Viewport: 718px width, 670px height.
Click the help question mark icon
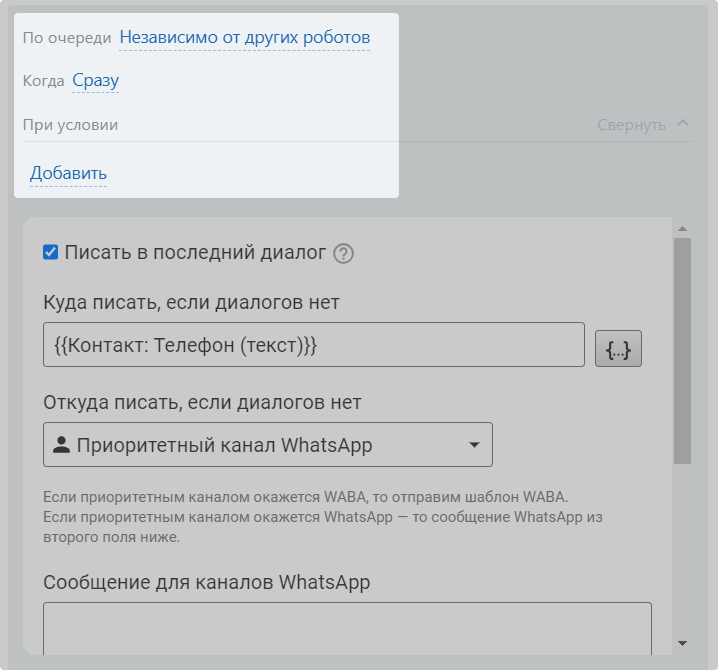click(344, 254)
